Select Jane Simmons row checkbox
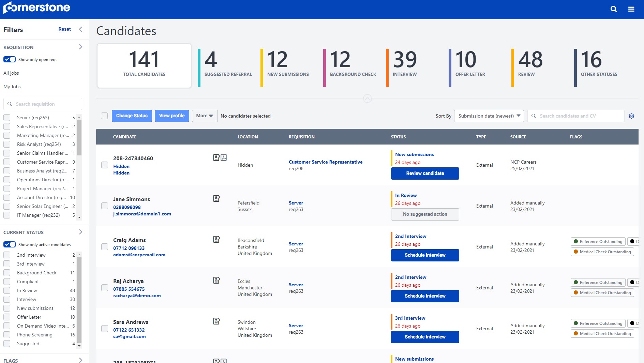644x363 pixels. click(105, 206)
